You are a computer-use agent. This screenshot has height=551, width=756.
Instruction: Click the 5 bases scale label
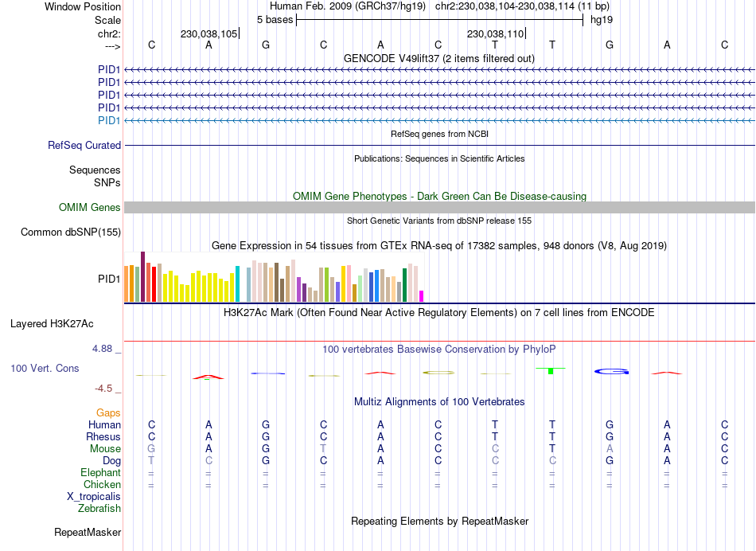coord(275,20)
